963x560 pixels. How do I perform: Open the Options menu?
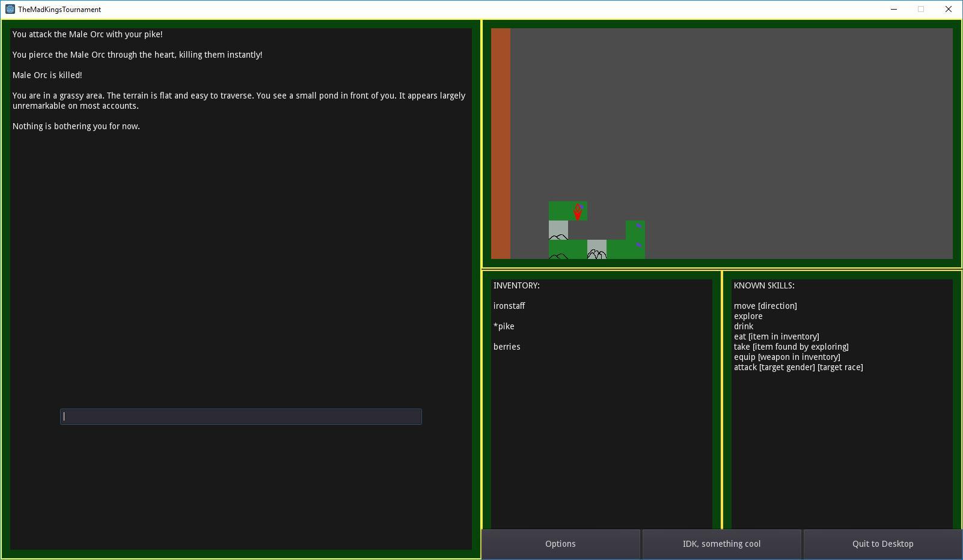[560, 544]
